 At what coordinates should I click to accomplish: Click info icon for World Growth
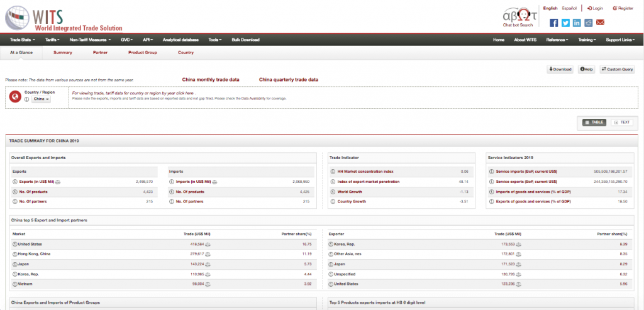[333, 192]
